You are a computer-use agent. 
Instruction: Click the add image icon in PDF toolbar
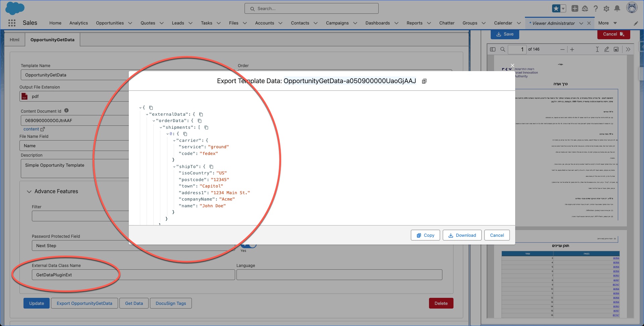click(616, 49)
